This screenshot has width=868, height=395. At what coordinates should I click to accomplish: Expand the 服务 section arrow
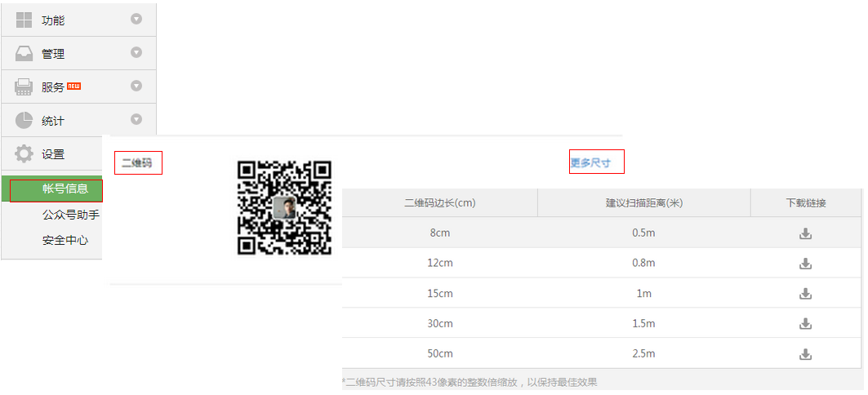coord(136,86)
